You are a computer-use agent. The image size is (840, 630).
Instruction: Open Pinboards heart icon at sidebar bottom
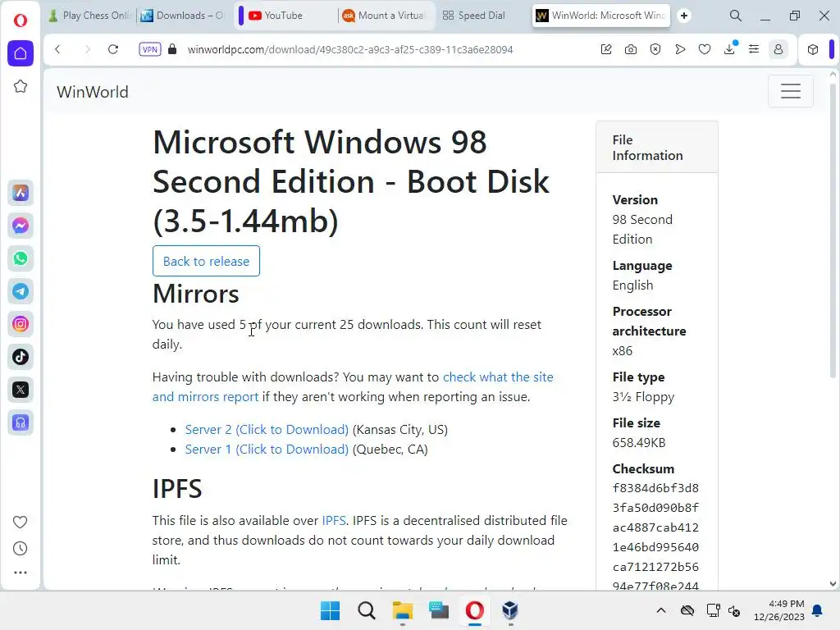[x=20, y=522]
